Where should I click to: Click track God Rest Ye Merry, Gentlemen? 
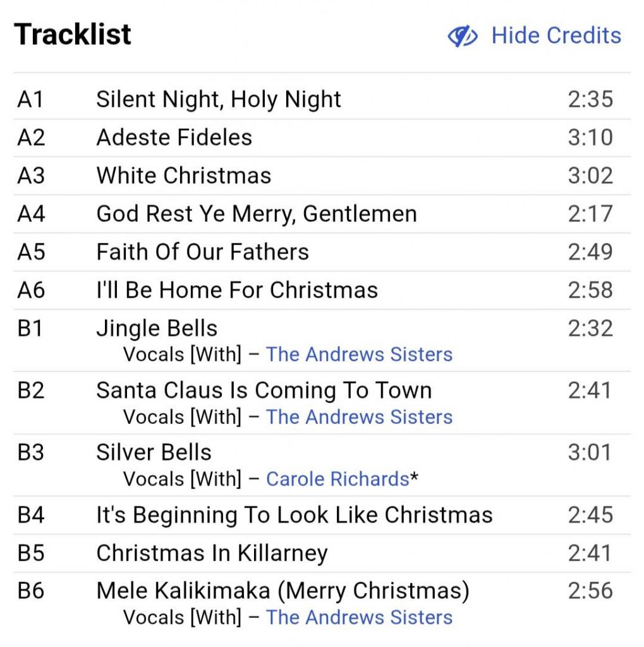[x=256, y=214]
